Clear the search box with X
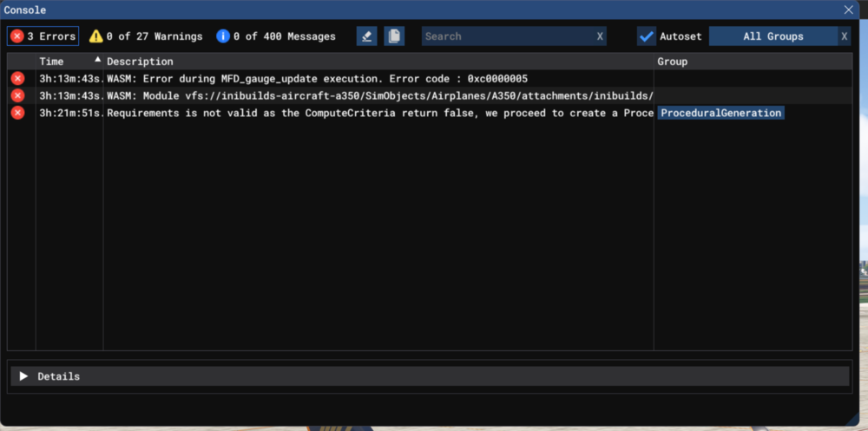The height and width of the screenshot is (431, 868). (x=600, y=36)
